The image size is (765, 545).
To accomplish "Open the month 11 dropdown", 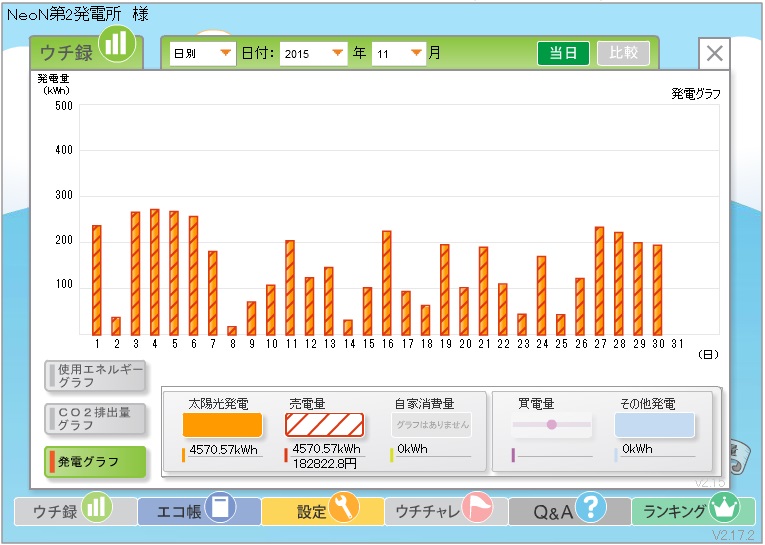I will (x=399, y=53).
